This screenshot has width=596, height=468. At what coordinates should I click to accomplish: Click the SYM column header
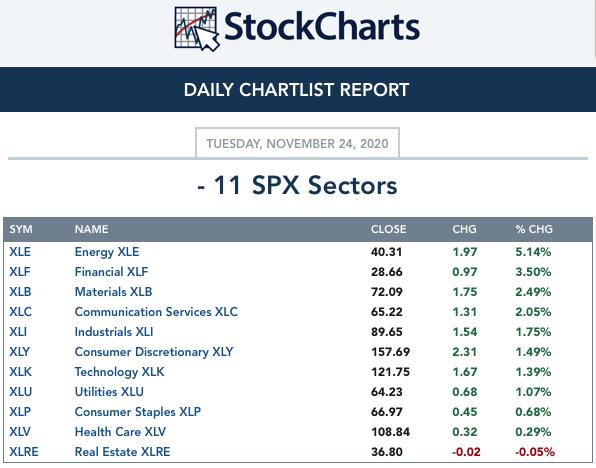(x=21, y=229)
